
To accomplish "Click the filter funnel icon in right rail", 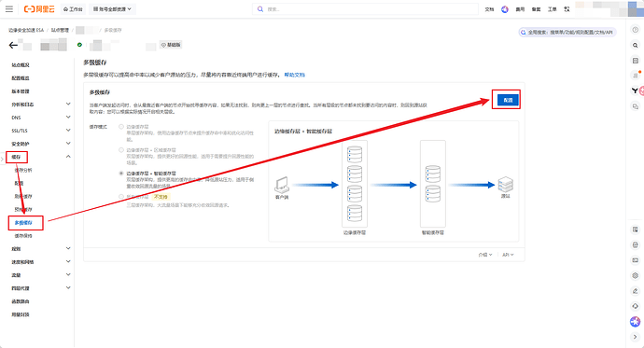I will (x=635, y=90).
